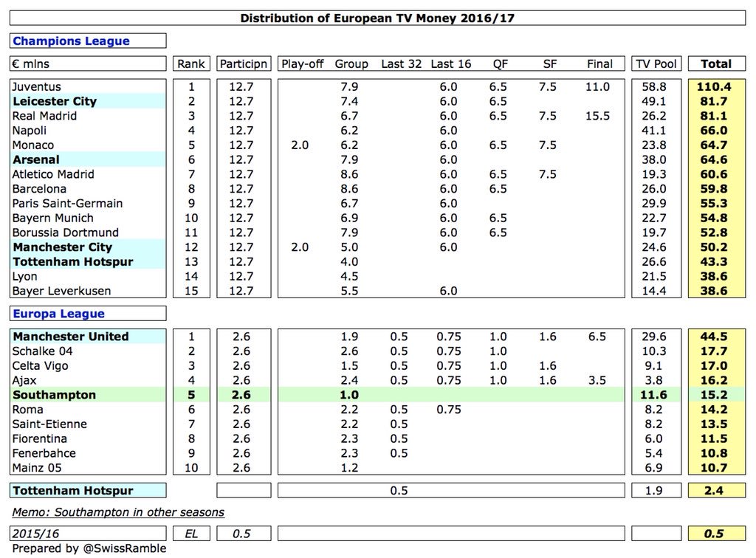Select the 'Celta Vigo' team name
The height and width of the screenshot is (558, 756).
[x=40, y=366]
